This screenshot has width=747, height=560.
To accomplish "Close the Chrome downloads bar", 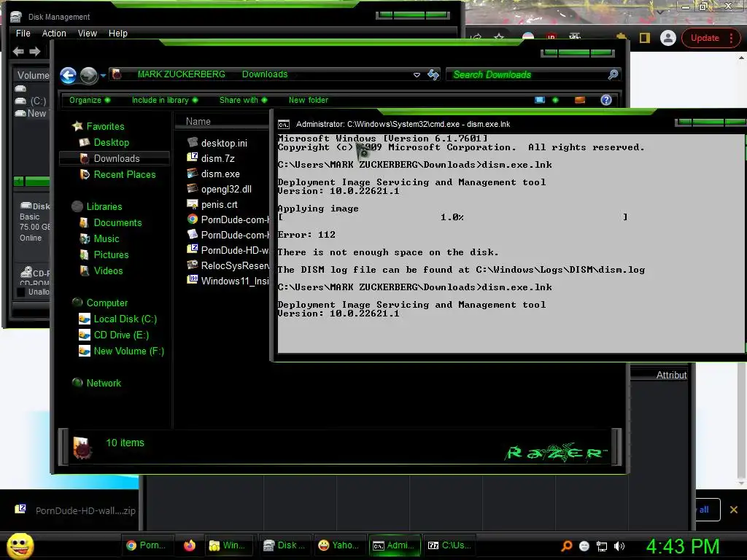I will 734,510.
